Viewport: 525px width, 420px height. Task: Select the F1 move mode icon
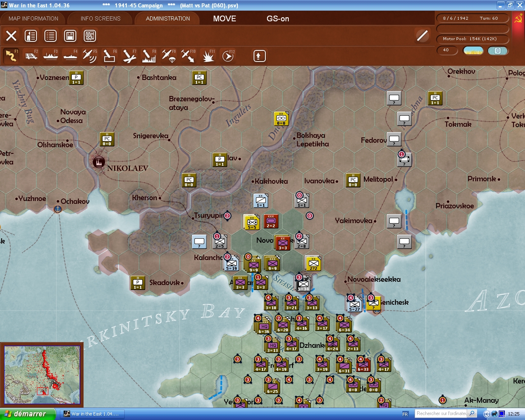[x=11, y=56]
